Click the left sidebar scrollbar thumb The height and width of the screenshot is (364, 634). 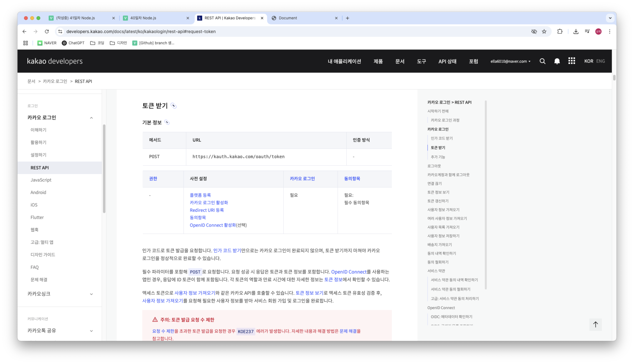pos(104,169)
